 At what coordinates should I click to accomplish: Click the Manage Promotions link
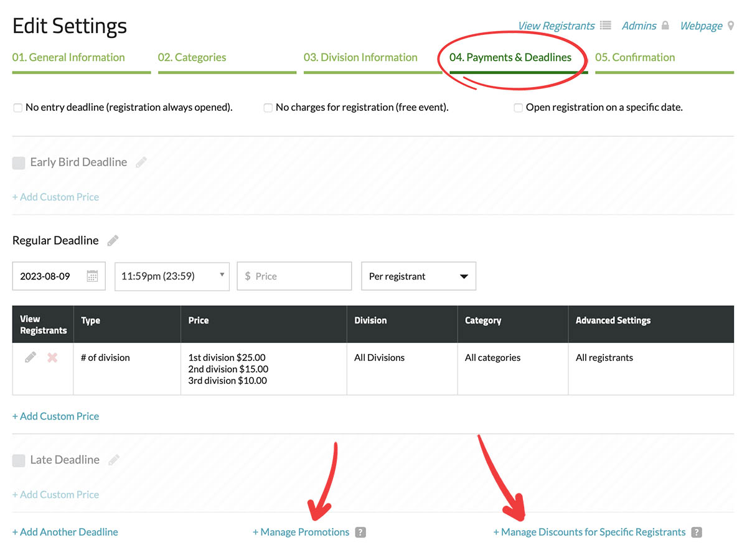tap(301, 532)
